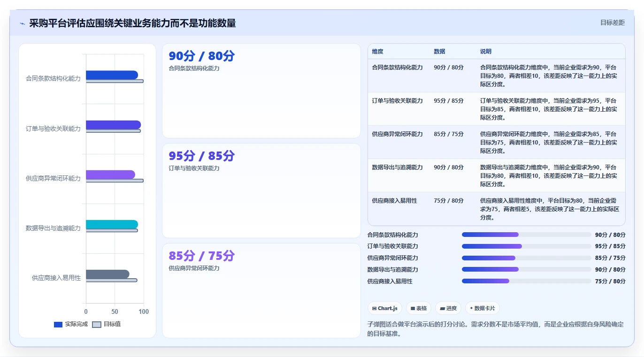This screenshot has width=644, height=357.
Task: Click the 数据导出与追溯能力 progress bar
Action: pyautogui.click(x=527, y=269)
